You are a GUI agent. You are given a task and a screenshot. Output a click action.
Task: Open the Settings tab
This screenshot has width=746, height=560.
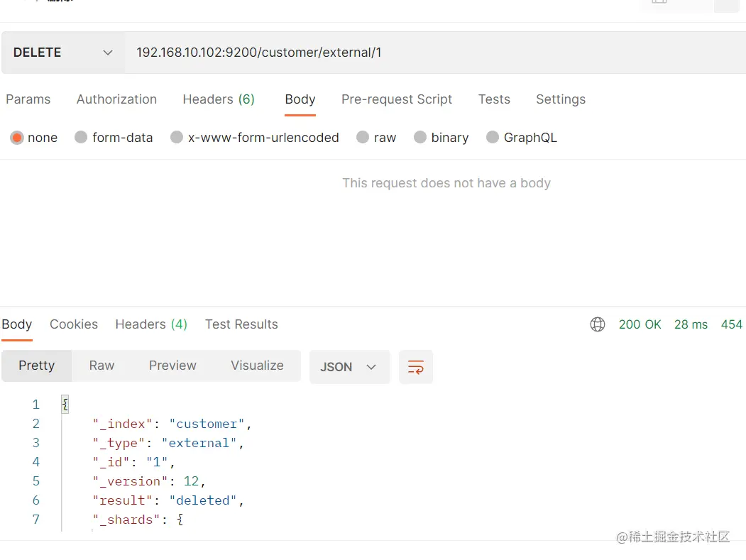(561, 99)
